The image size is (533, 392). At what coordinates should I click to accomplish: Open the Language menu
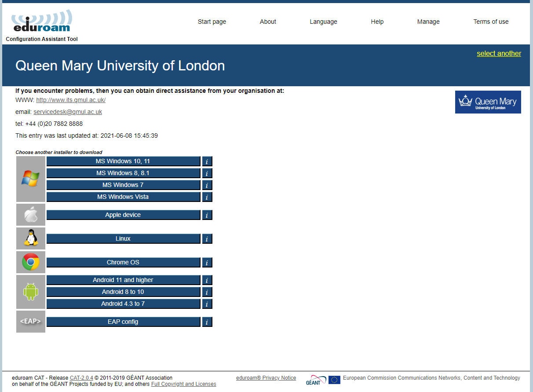point(323,22)
